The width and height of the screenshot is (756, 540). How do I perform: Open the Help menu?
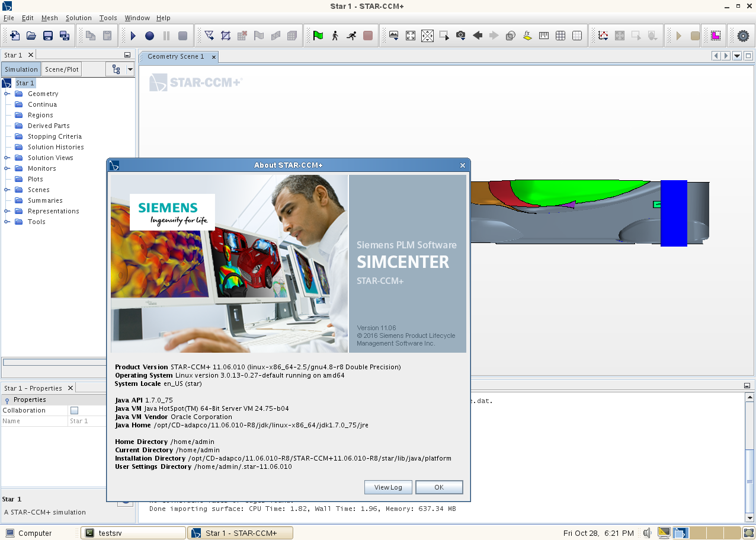[164, 18]
